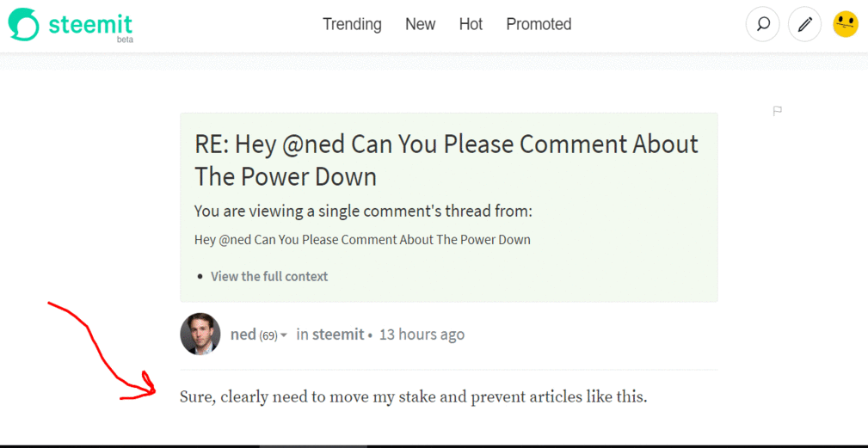
Task: Expand the dropdown caret beside ned (69)
Action: click(x=283, y=335)
